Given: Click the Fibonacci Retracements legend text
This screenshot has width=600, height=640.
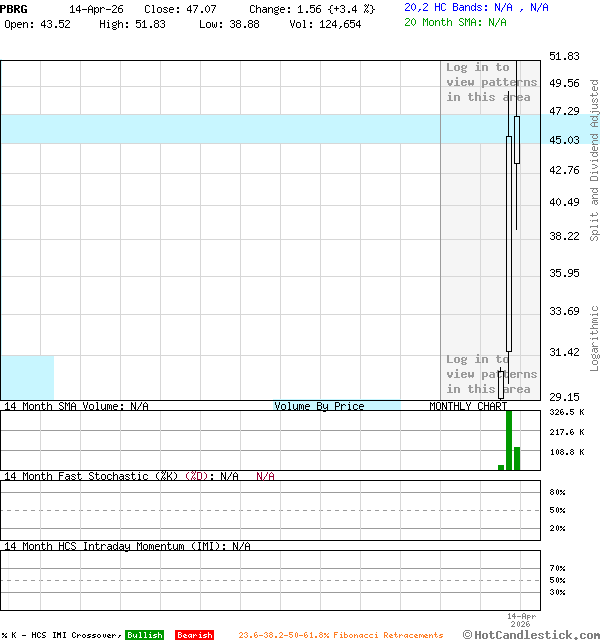Looking at the screenshot, I should coord(341,635).
